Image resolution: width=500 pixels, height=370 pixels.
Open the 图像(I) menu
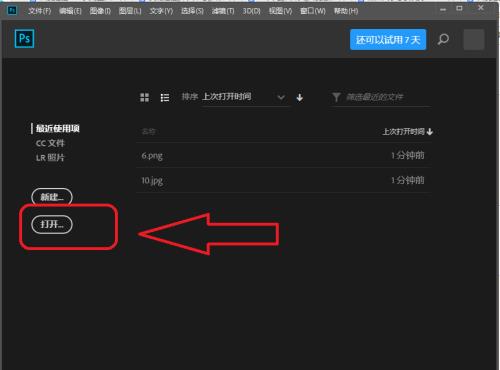tap(100, 11)
